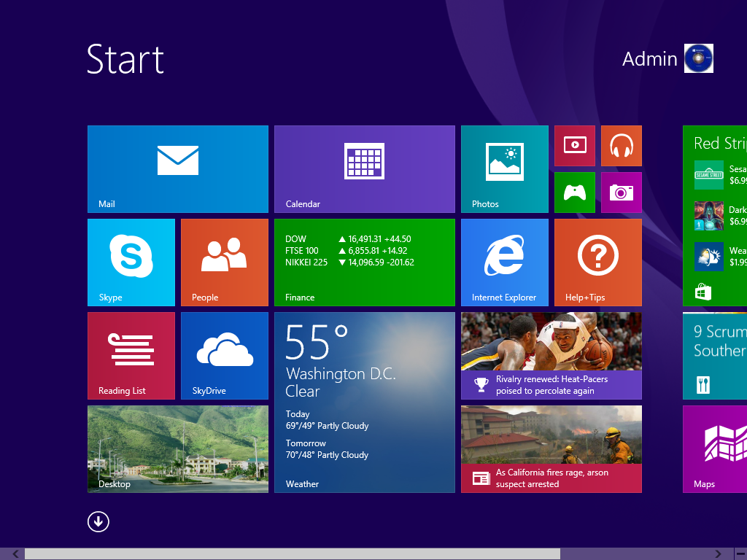Open Sports story about Heat-Pacers rivalry

click(x=551, y=356)
